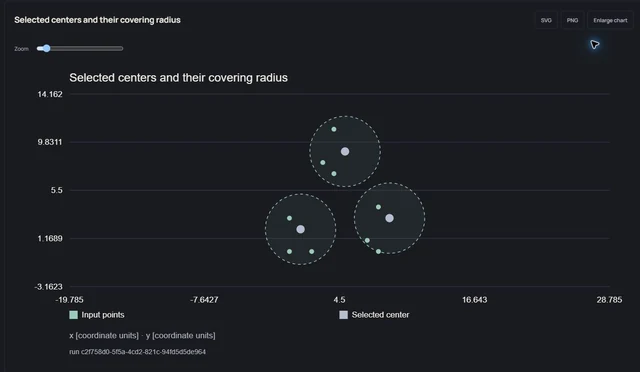
Task: Select the bottom-right circle's selected center point
Action: click(389, 218)
